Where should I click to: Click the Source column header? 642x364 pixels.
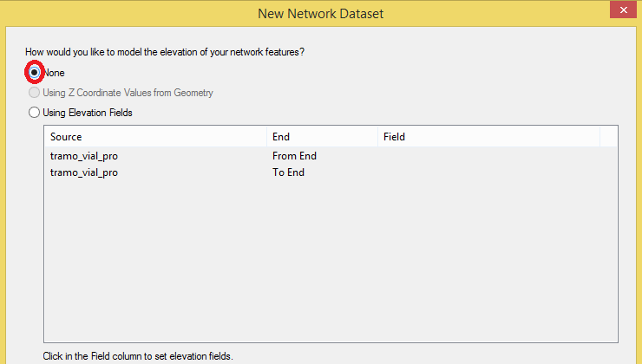point(154,137)
